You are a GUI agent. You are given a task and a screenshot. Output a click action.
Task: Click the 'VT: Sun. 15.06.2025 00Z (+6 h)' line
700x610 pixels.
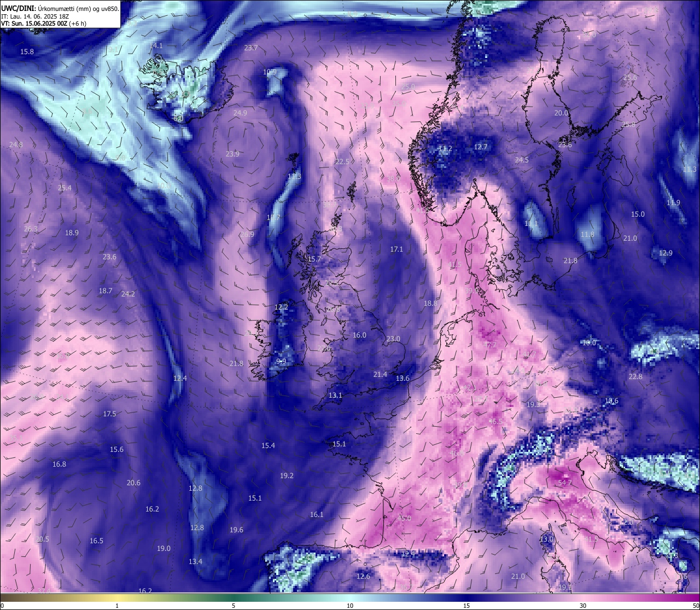(44, 24)
